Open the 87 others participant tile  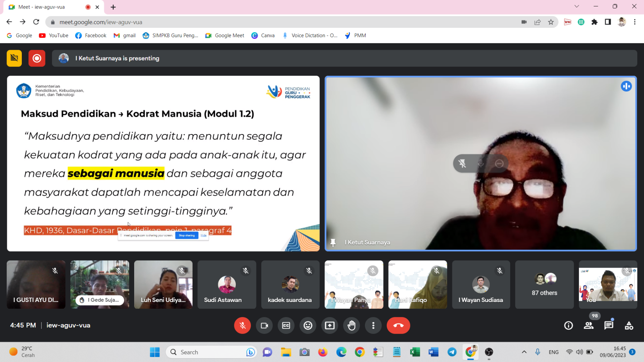[544, 284]
